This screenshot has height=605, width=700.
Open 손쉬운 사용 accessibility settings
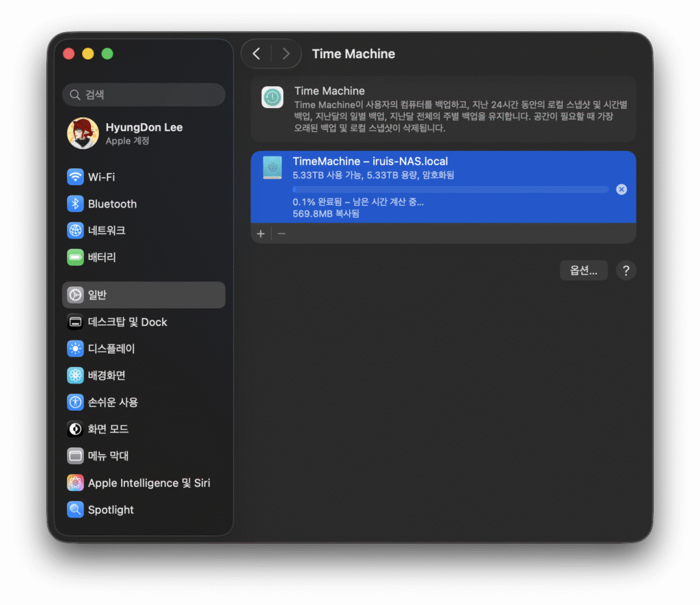coord(112,402)
